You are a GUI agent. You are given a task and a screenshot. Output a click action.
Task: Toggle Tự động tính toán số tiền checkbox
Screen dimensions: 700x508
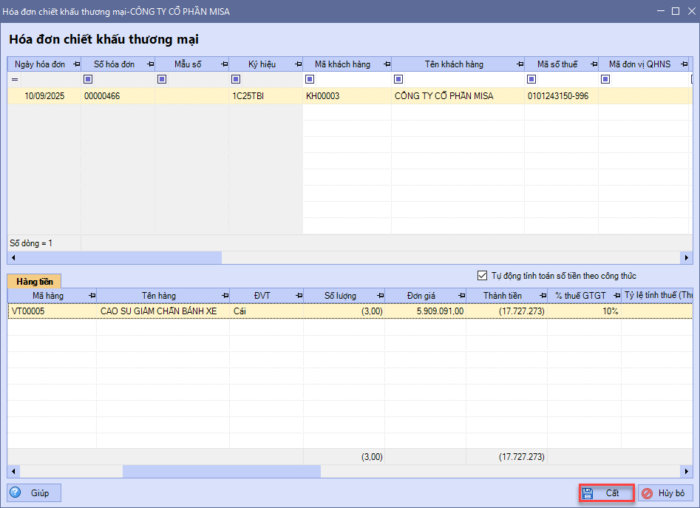(x=484, y=276)
